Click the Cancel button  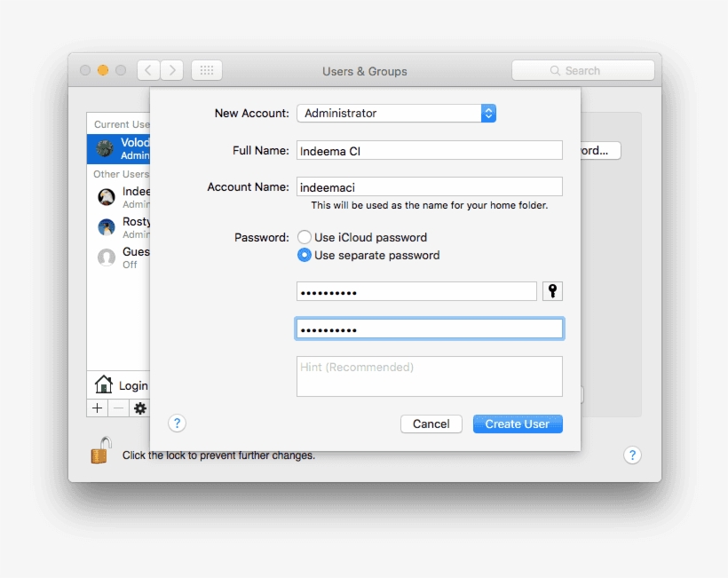pos(431,424)
